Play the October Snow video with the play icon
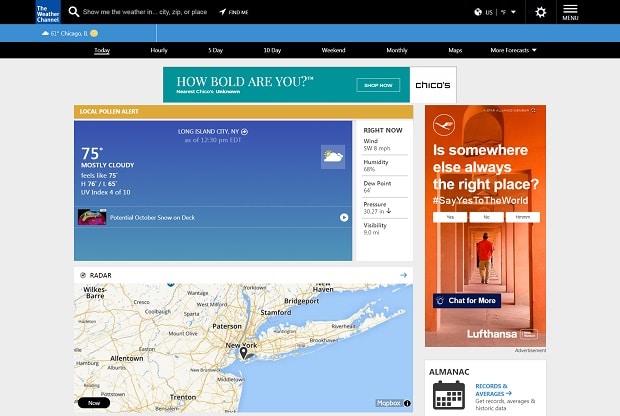 (344, 217)
